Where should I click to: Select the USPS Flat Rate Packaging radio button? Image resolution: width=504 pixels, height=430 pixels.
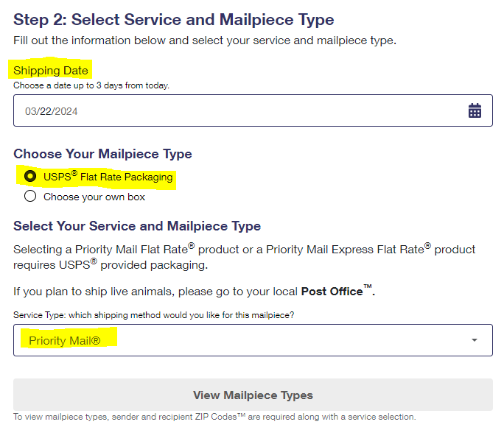pyautogui.click(x=30, y=177)
